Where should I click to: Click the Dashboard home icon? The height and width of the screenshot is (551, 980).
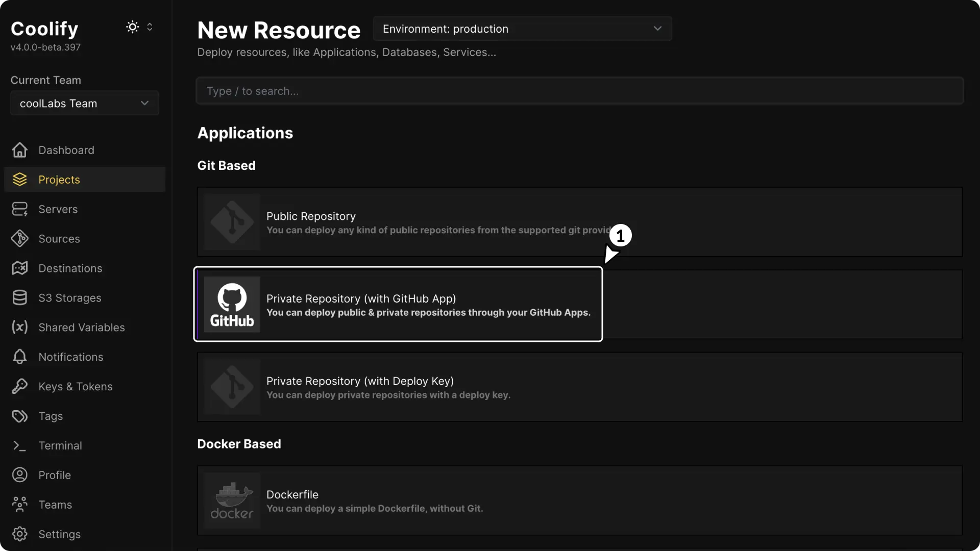(19, 150)
